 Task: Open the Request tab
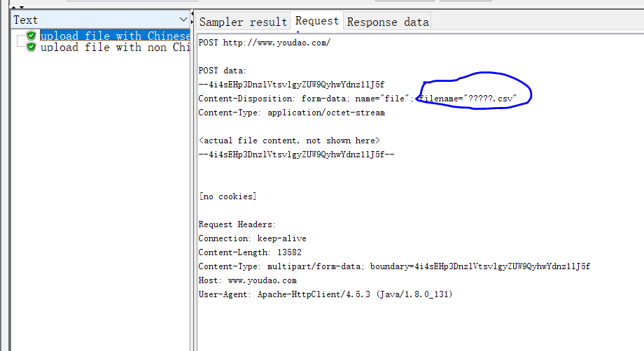pyautogui.click(x=316, y=21)
